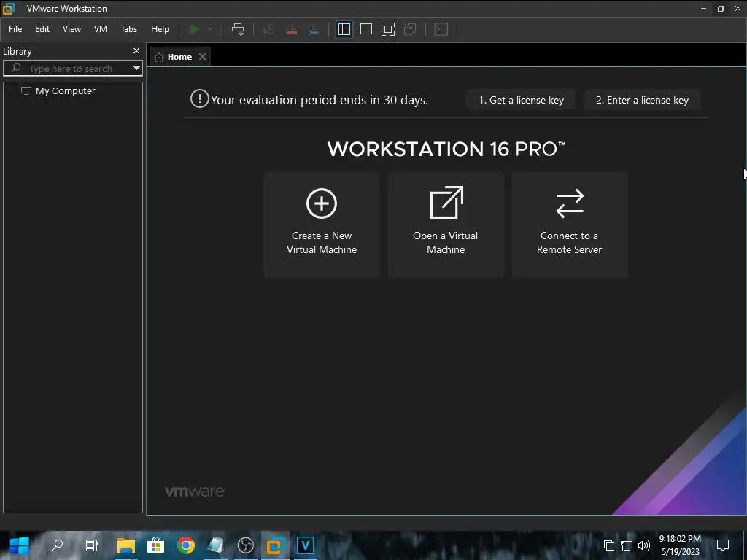Image resolution: width=747 pixels, height=560 pixels.
Task: Click the console view toolbar icon
Action: (441, 29)
